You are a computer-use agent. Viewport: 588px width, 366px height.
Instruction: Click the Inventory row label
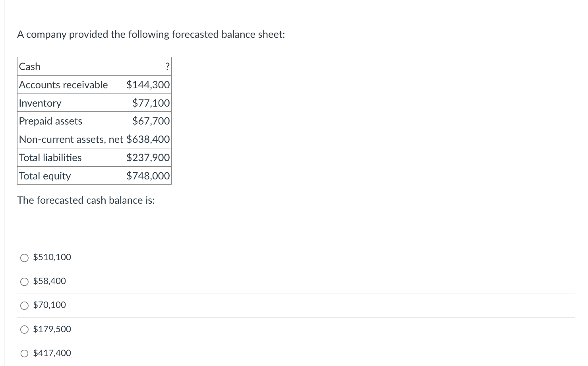pyautogui.click(x=71, y=103)
